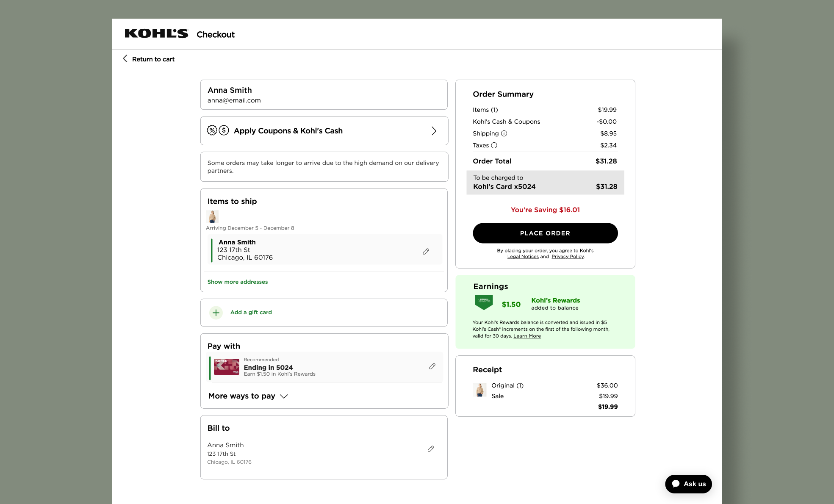Open Privacy Policy link
Image resolution: width=834 pixels, height=504 pixels.
(568, 257)
